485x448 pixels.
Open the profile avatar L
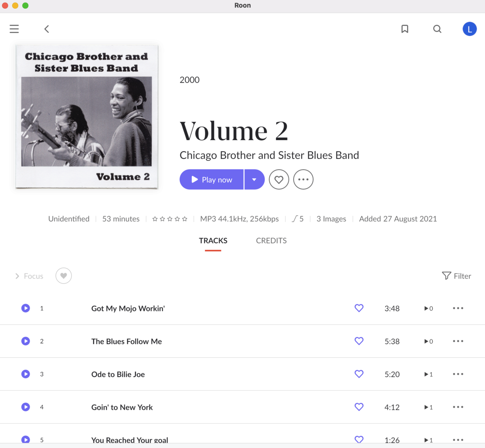[470, 29]
